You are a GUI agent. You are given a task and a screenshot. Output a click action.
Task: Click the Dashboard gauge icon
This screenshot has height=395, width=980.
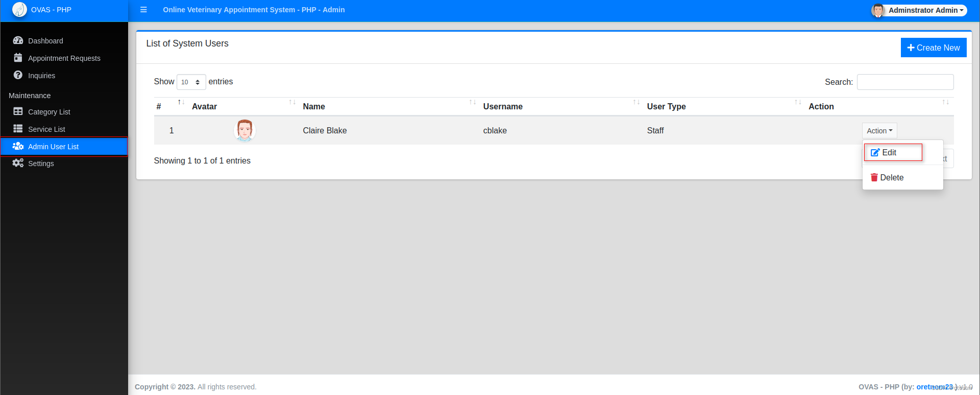coord(18,40)
